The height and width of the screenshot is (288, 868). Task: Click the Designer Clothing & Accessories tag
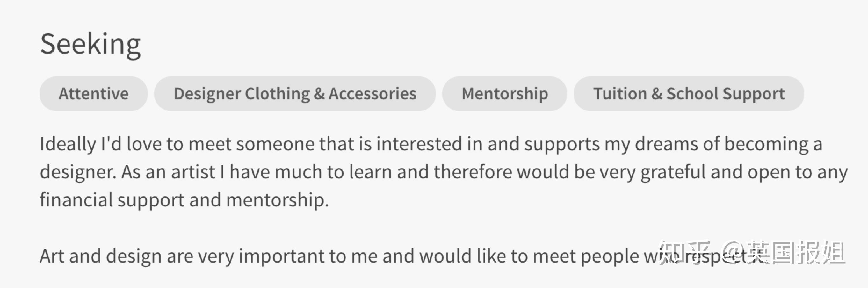(x=295, y=94)
